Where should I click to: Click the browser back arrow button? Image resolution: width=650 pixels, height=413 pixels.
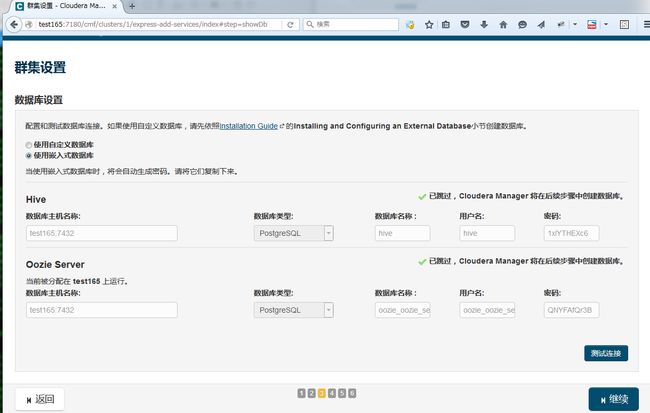pyautogui.click(x=14, y=24)
